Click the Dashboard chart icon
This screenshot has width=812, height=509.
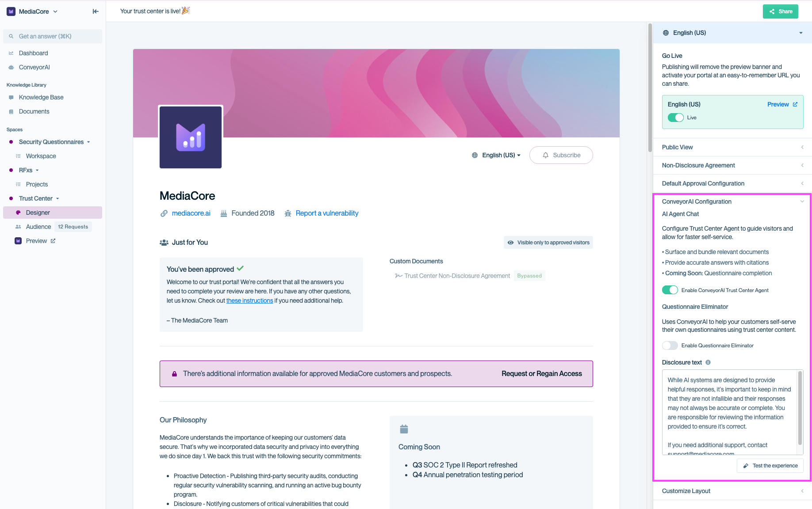tap(11, 53)
